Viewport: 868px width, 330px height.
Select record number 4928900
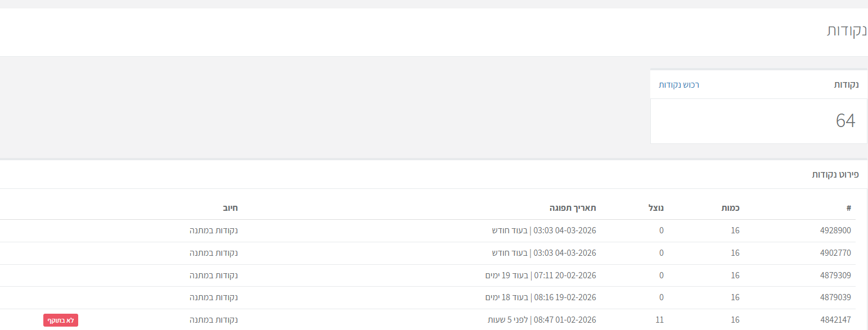pyautogui.click(x=835, y=230)
